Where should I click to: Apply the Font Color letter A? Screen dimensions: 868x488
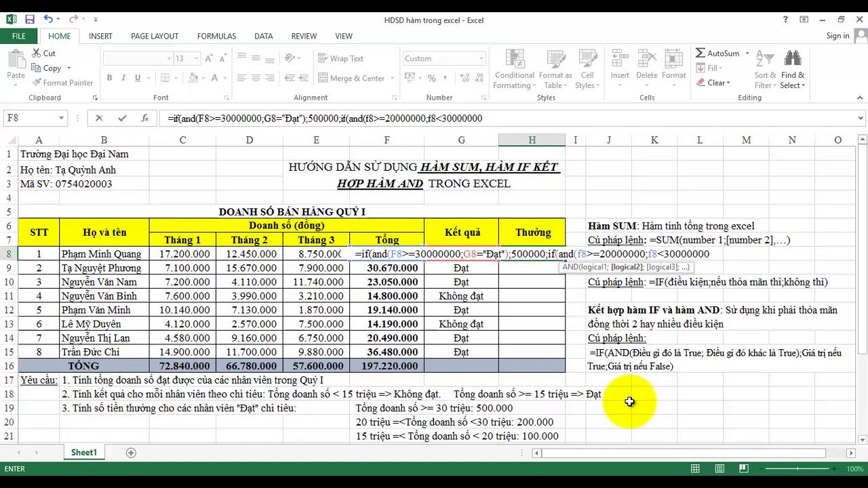point(215,78)
